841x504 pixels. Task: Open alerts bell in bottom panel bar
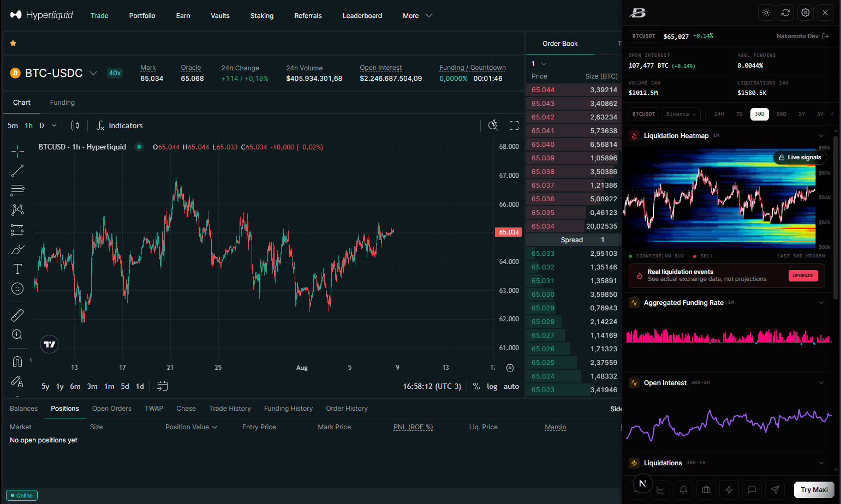pyautogui.click(x=683, y=490)
